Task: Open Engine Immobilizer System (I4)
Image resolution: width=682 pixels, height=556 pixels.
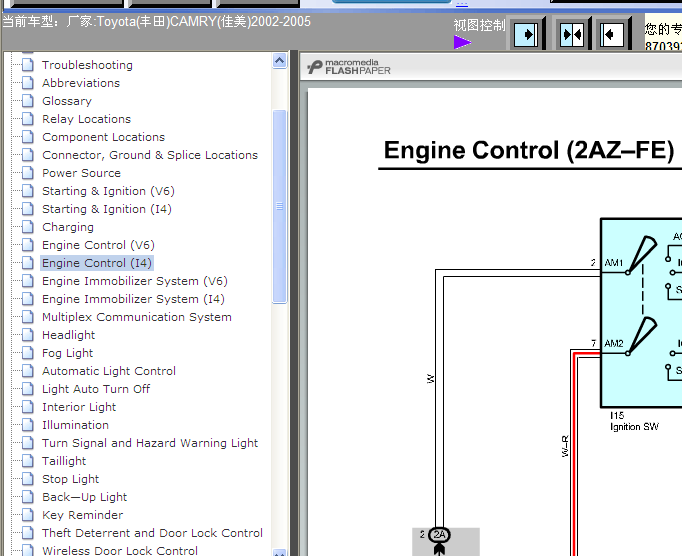Action: point(134,299)
